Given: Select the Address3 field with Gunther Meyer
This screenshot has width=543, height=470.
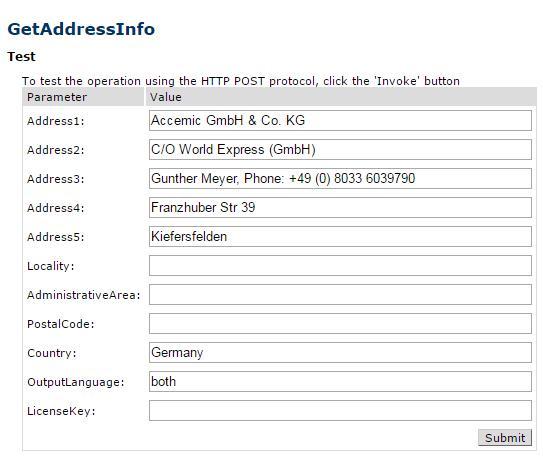Looking at the screenshot, I should coord(340,178).
